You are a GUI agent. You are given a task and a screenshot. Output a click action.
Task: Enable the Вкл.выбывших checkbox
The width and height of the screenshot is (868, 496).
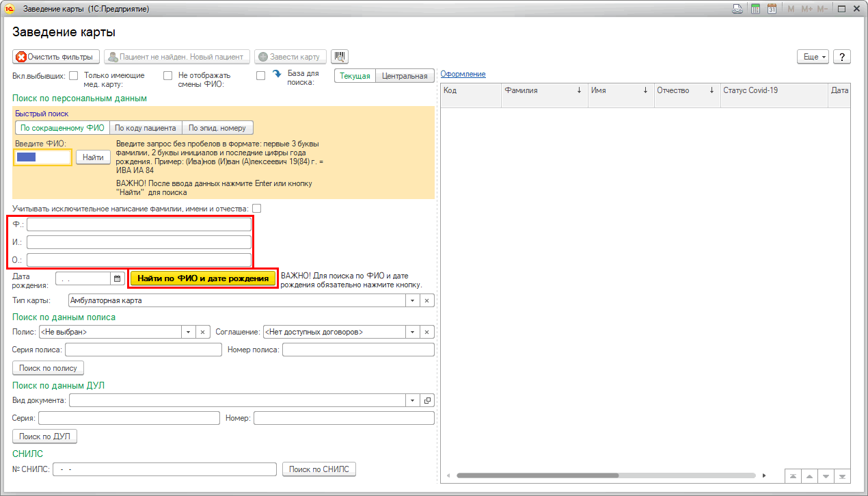[74, 76]
